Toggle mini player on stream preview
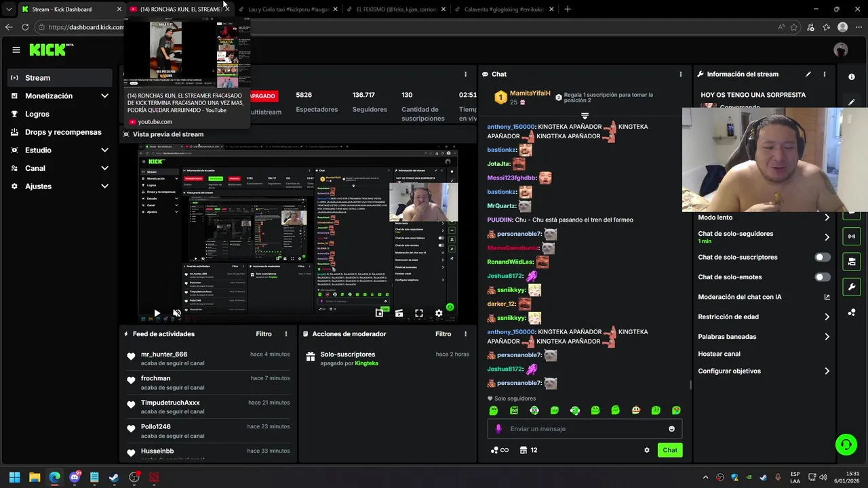 [379, 313]
